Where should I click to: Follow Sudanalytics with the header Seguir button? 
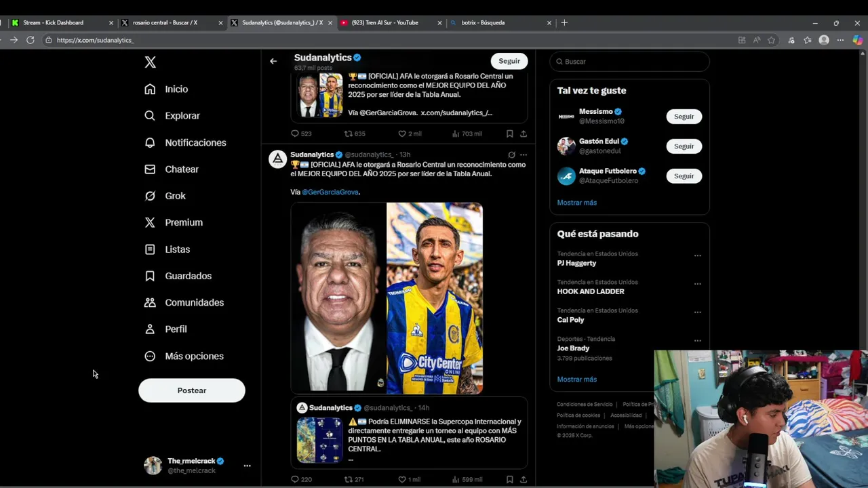click(509, 61)
